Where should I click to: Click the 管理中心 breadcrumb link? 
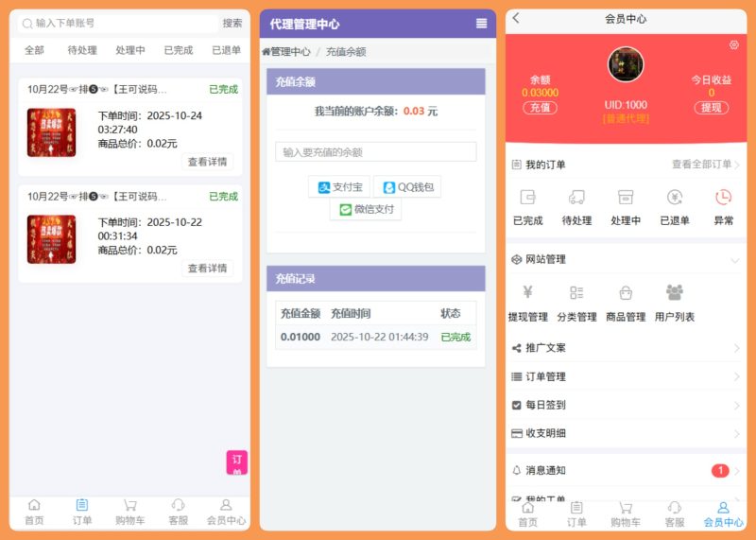point(286,52)
